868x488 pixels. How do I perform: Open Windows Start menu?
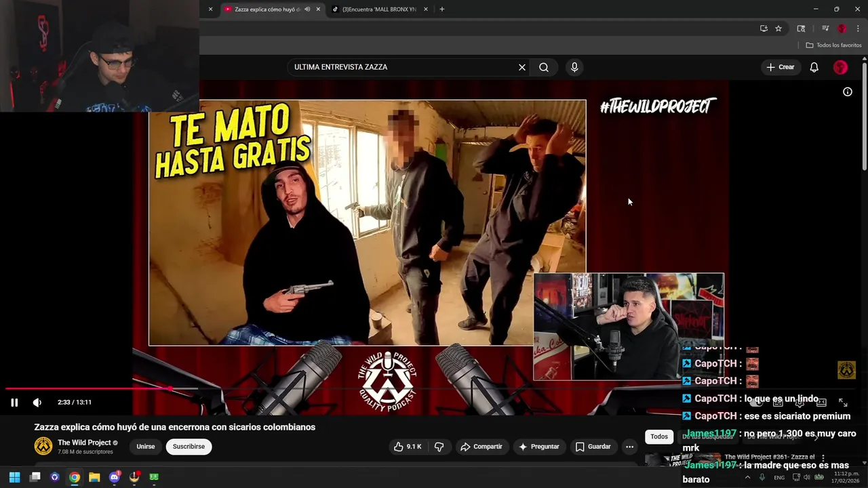[14, 477]
